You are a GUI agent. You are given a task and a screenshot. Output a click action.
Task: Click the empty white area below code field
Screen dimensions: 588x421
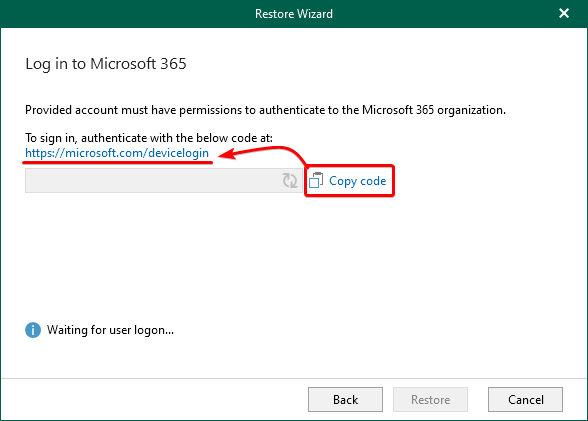pos(294,255)
